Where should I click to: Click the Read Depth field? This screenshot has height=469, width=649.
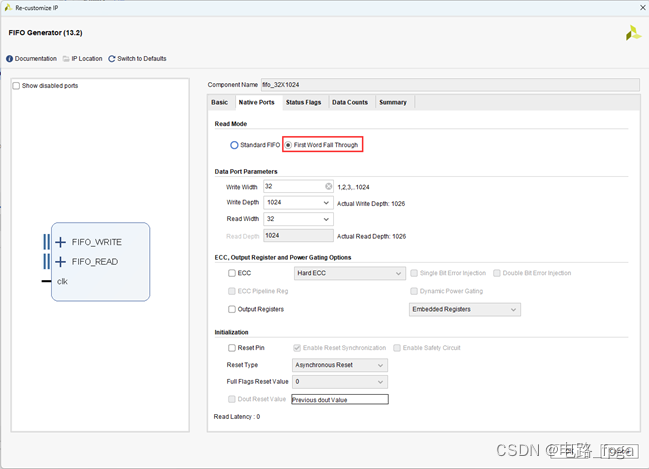tap(298, 236)
